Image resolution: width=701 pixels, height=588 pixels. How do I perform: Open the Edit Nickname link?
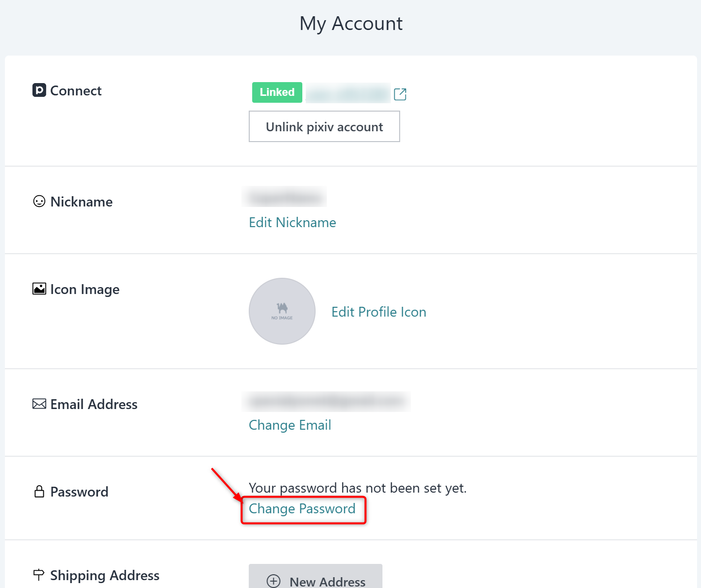pos(292,223)
